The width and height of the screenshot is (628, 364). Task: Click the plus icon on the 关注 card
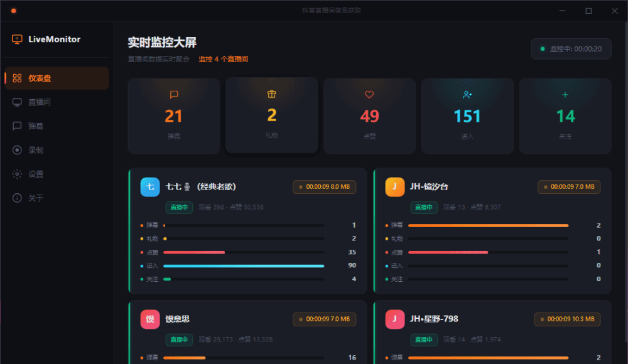coord(565,95)
